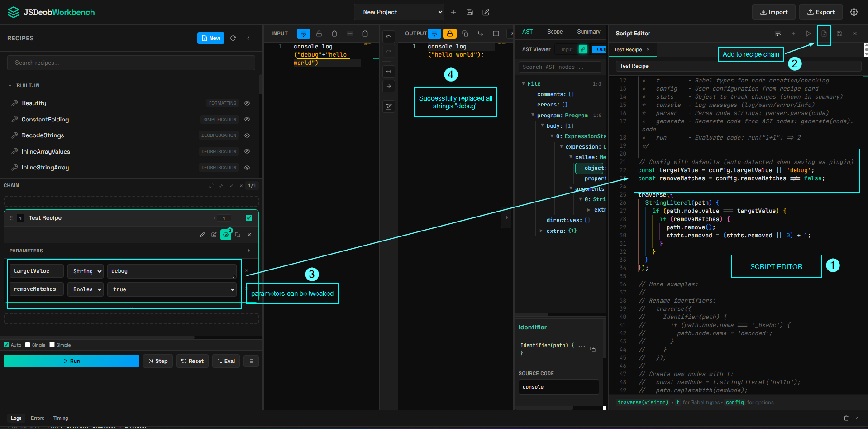Check the Single checkbox
The width and height of the screenshot is (868, 429).
point(28,345)
